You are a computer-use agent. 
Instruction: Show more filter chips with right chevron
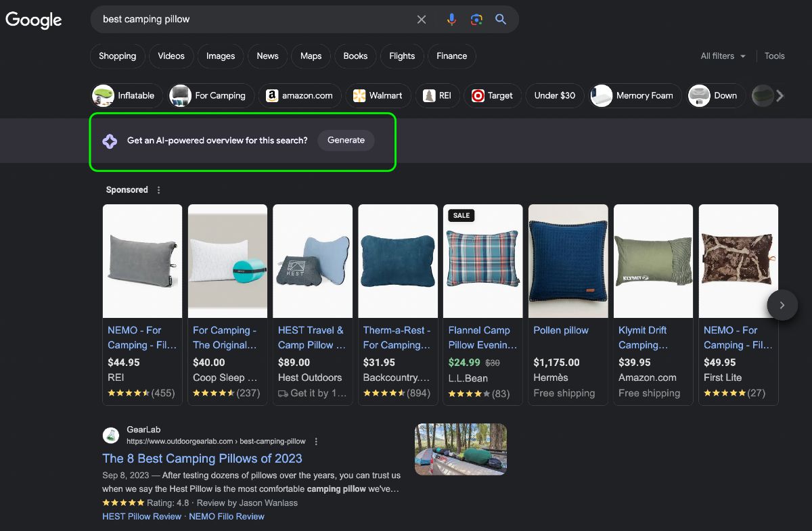tap(780, 96)
